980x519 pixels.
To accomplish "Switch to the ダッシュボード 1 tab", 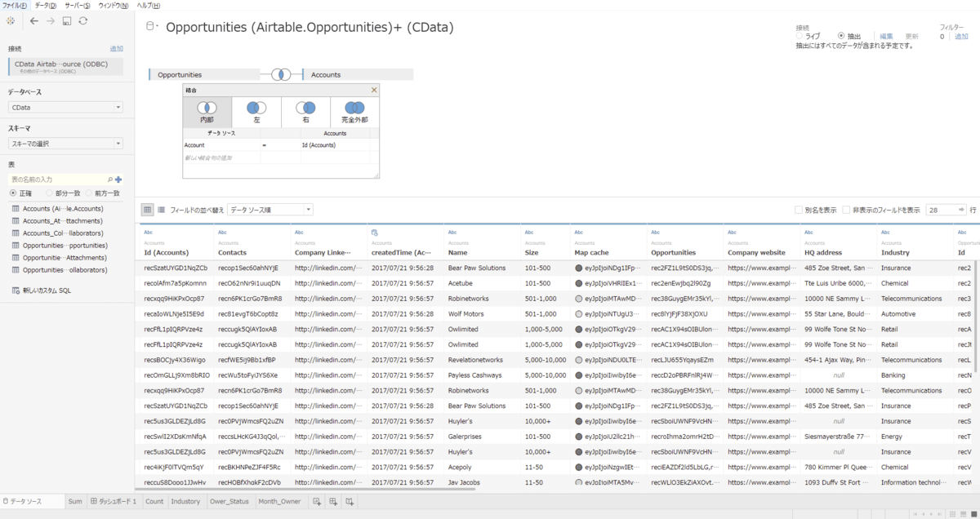I will [x=114, y=501].
